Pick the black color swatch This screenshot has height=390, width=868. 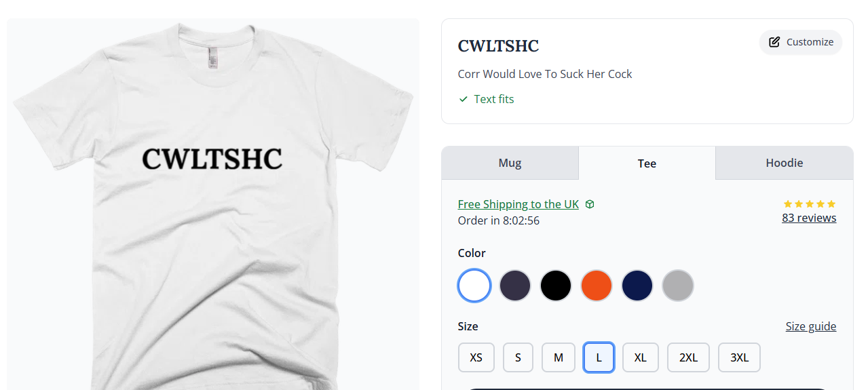[x=556, y=286]
